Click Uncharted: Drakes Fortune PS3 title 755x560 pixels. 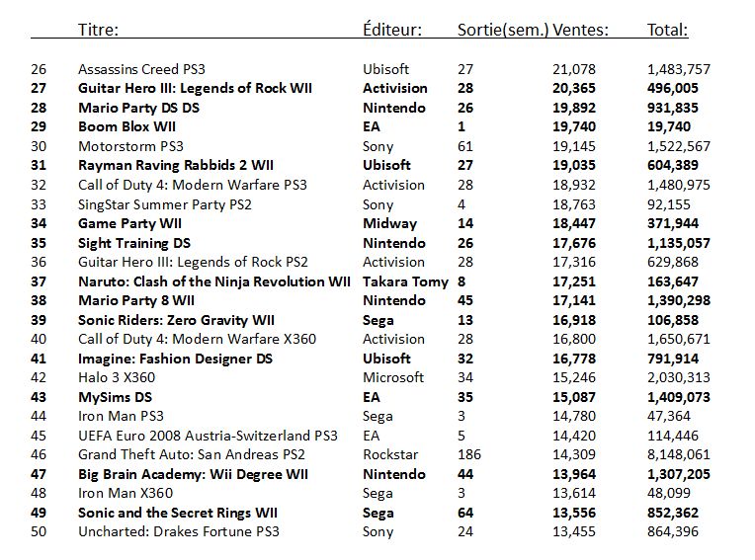coord(179,531)
